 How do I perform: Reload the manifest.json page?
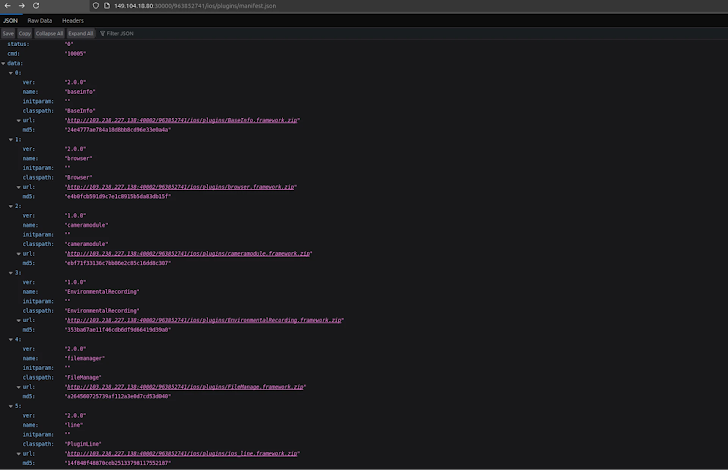pos(38,6)
